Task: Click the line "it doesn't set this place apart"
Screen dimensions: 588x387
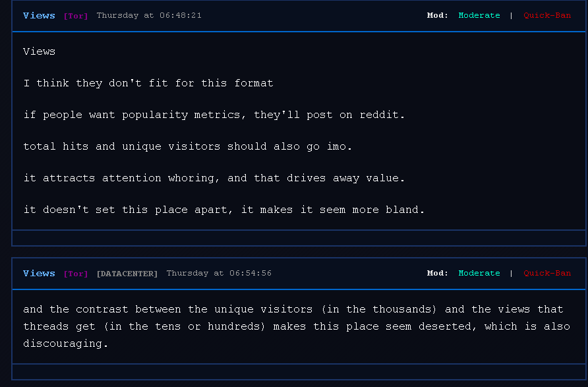Action: point(224,210)
